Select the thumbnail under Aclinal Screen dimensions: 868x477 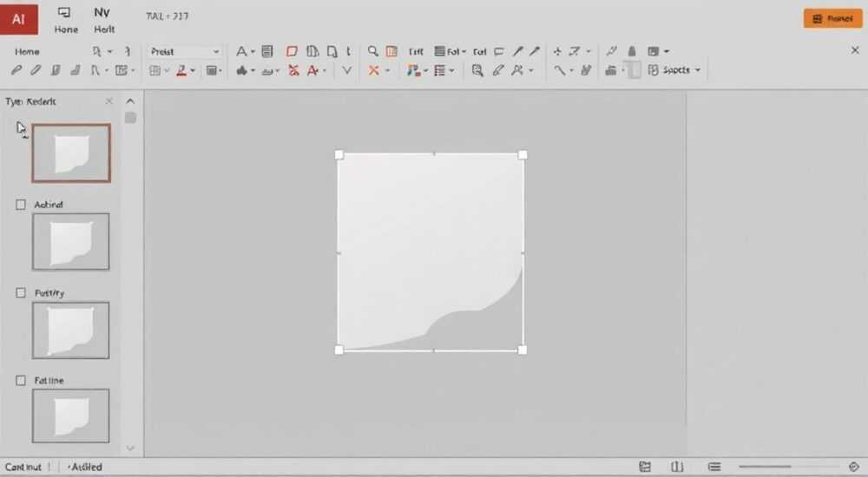coord(71,241)
